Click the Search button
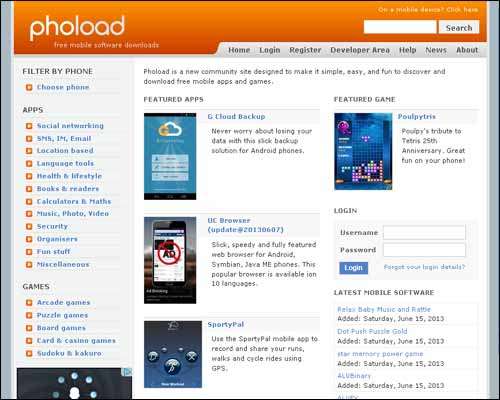Screen dimensions: 500x400 click(459, 28)
